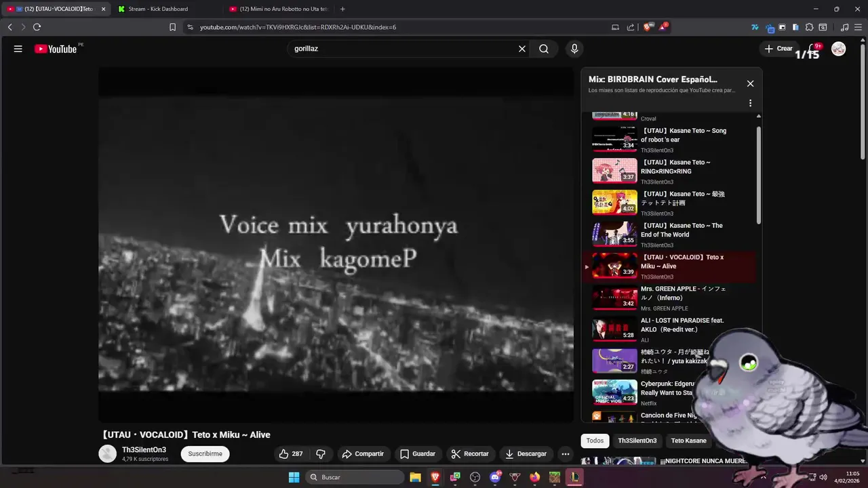This screenshot has height=488, width=868.
Task: Close the active UTAU VOCALOID Teto tab
Action: pos(103,9)
